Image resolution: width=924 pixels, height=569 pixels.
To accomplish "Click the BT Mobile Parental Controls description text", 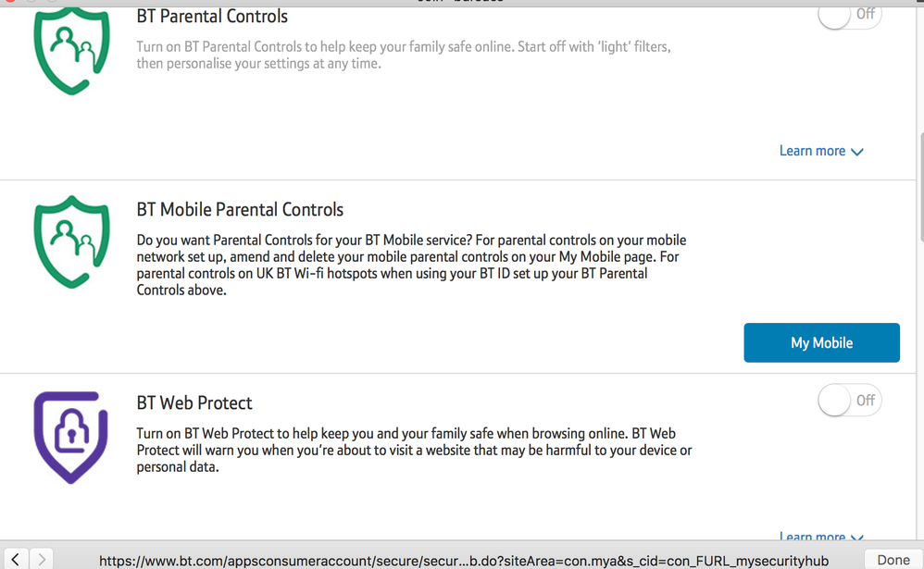I will point(411,265).
